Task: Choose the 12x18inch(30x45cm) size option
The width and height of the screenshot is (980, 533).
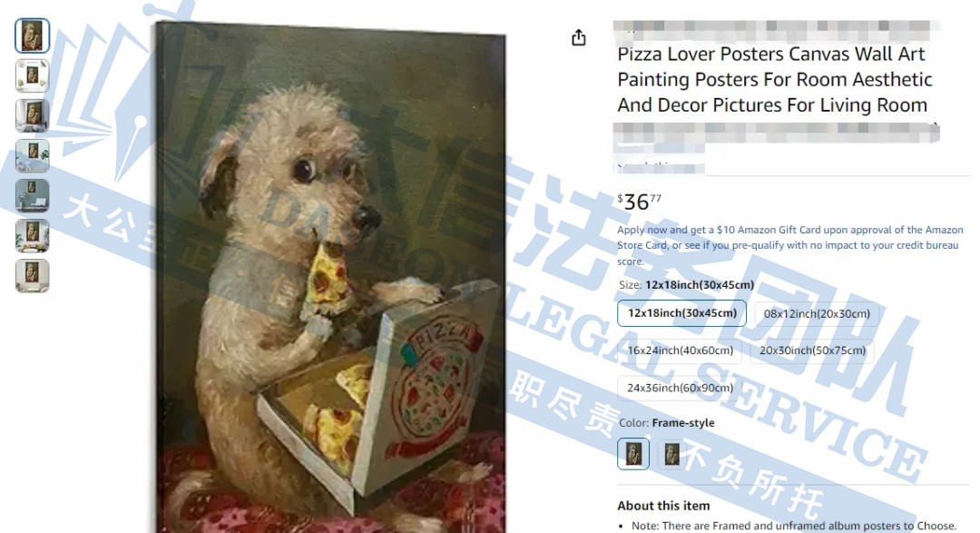Action: click(x=681, y=312)
